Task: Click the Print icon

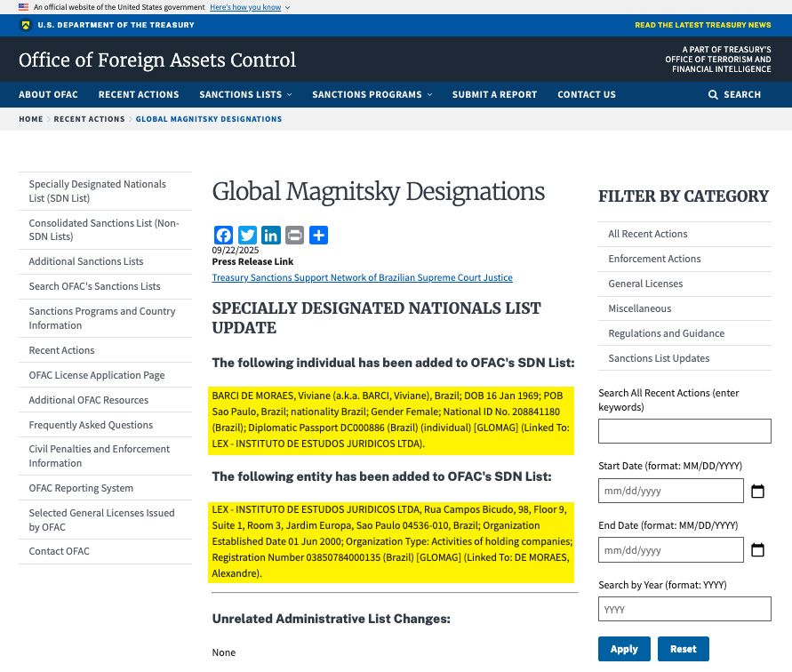Action: [294, 236]
